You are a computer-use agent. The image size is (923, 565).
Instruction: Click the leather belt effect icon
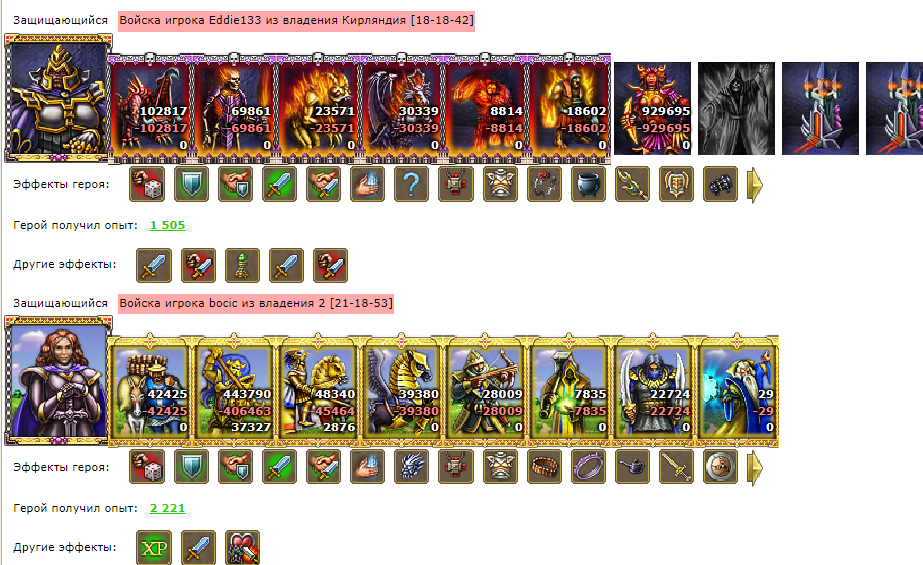[x=544, y=467]
